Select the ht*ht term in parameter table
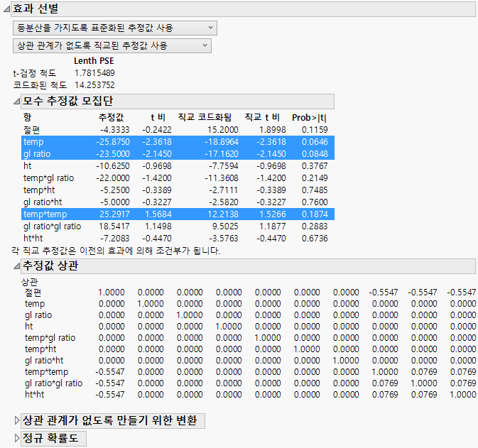 178,239
